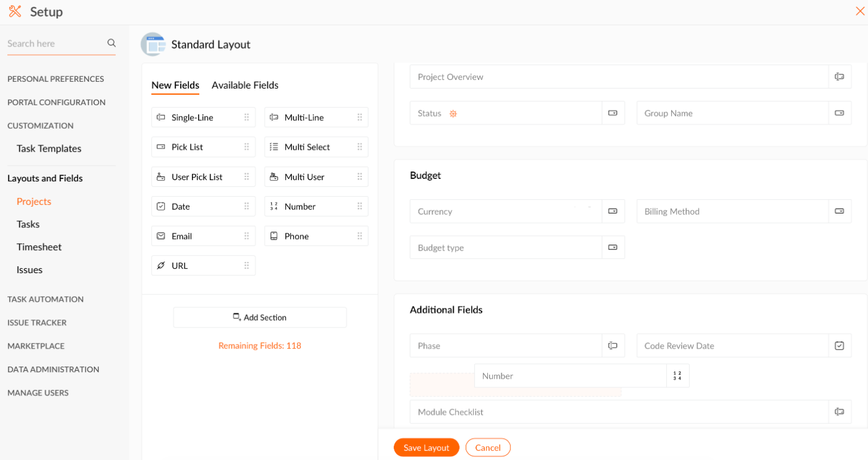Click drag handle of Phone field
The width and height of the screenshot is (868, 460).
click(x=360, y=236)
